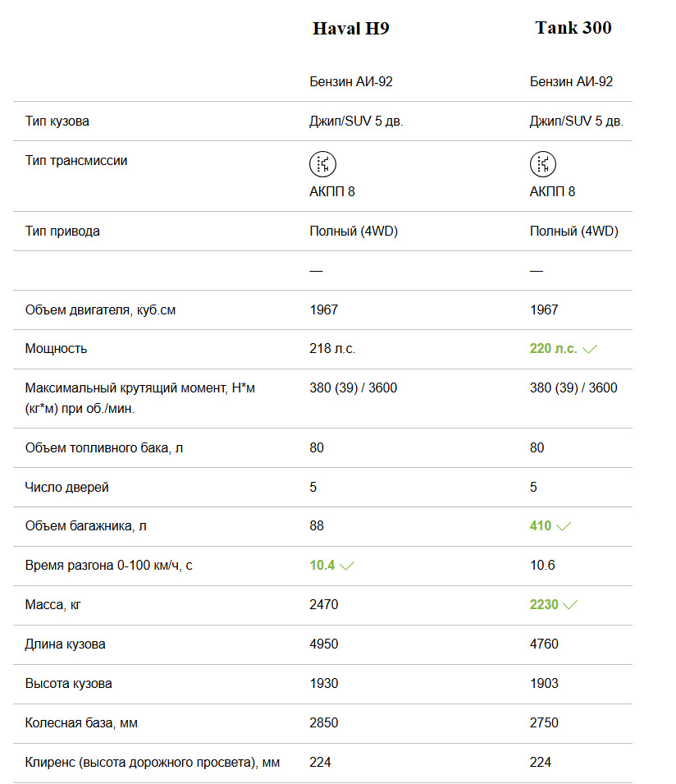Select the 'Тип трансмиссии' row label
Viewport: 676px width, 784px height.
pos(76,161)
